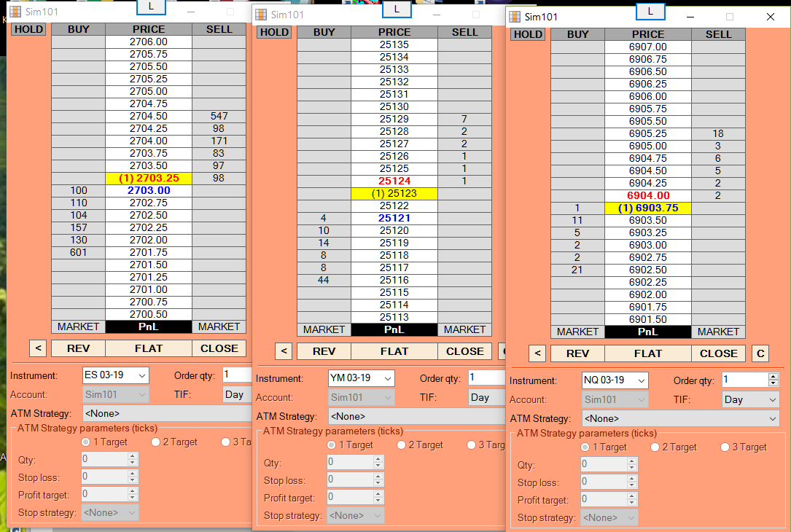
Task: Click red price 6904.00 in NQ ladder
Action: click(x=647, y=195)
